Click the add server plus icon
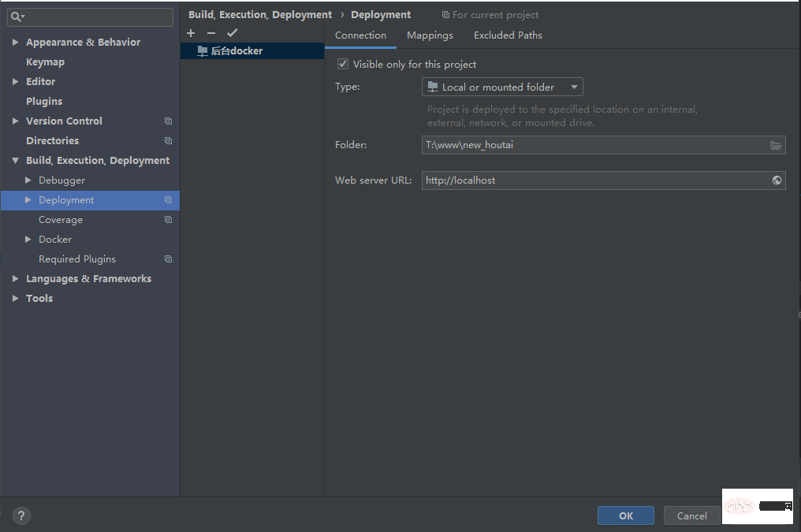 click(191, 33)
